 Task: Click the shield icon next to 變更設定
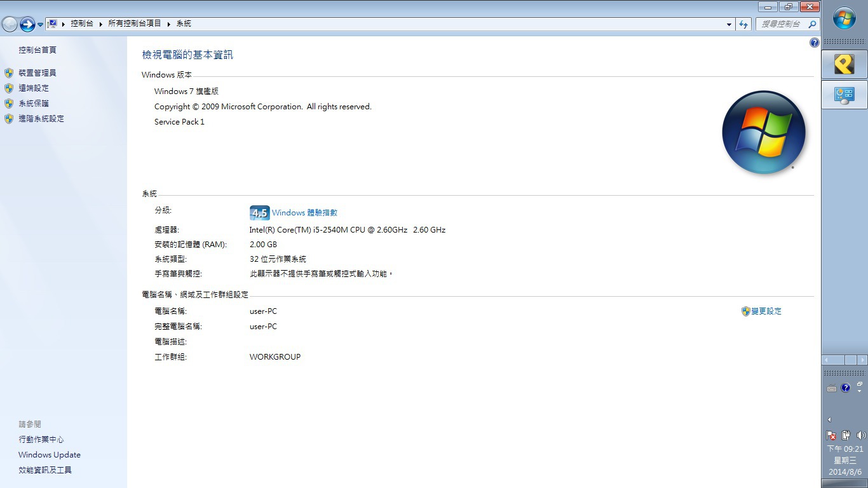click(746, 311)
